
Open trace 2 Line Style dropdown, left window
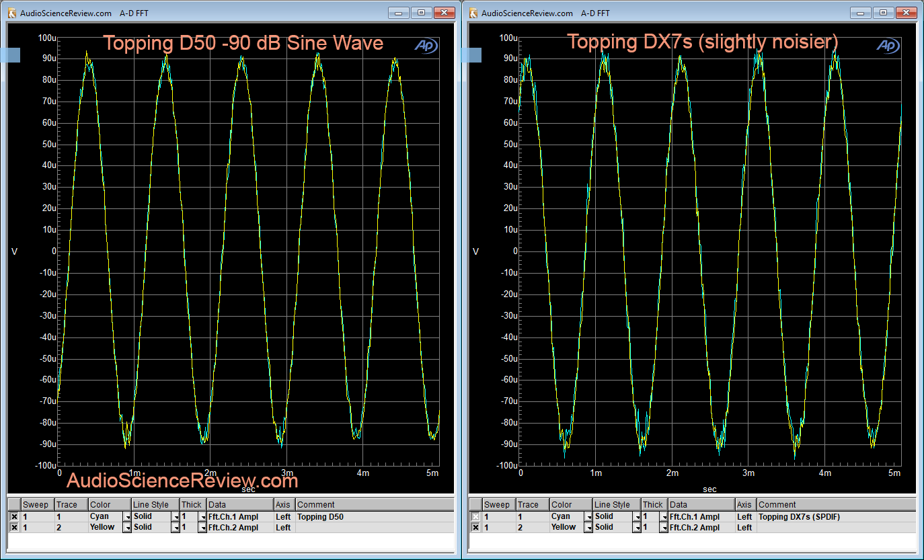click(176, 528)
